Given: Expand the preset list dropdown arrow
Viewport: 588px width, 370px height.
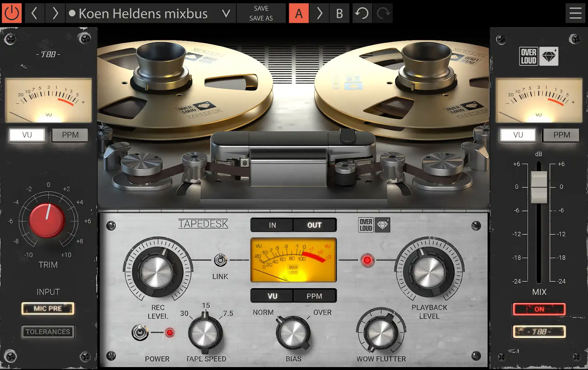Looking at the screenshot, I should click(226, 14).
